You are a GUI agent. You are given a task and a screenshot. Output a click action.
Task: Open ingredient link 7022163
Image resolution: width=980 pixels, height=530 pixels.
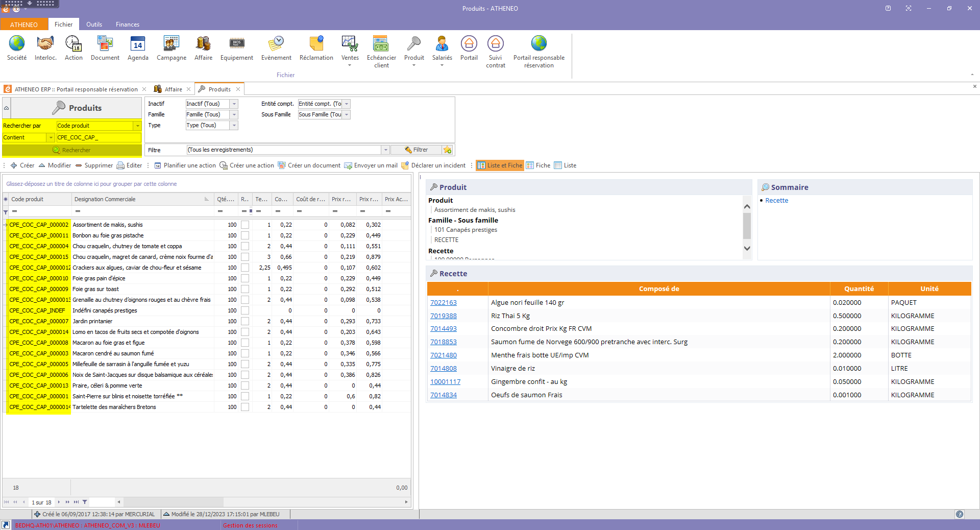pos(443,303)
